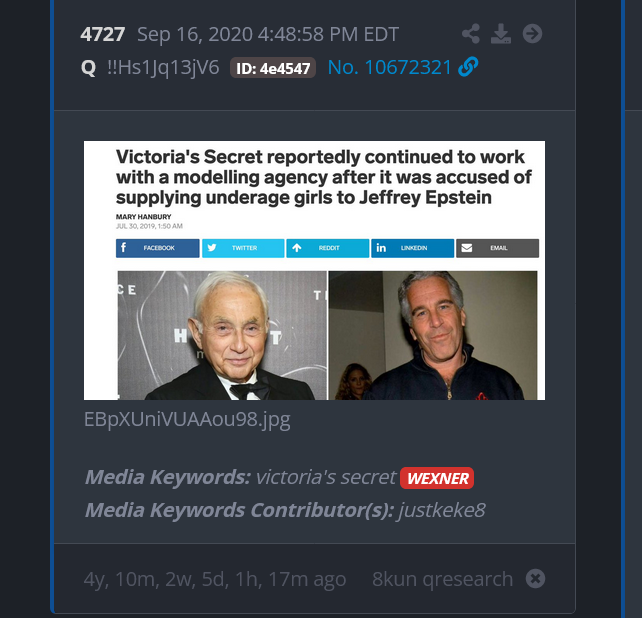Select the red WEXNER keyword tag

click(x=437, y=478)
